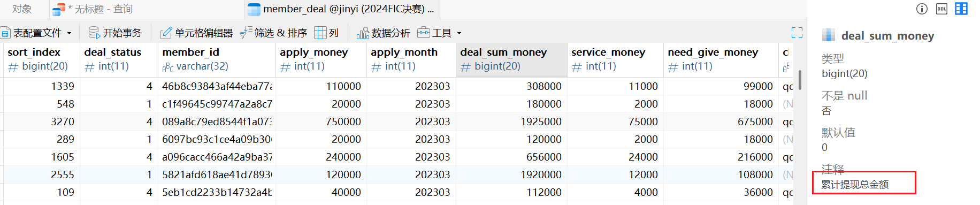Screen dimensions: 980x205
Task: Click member_id cell 5821afd618ae41d7893
Action: [217, 174]
